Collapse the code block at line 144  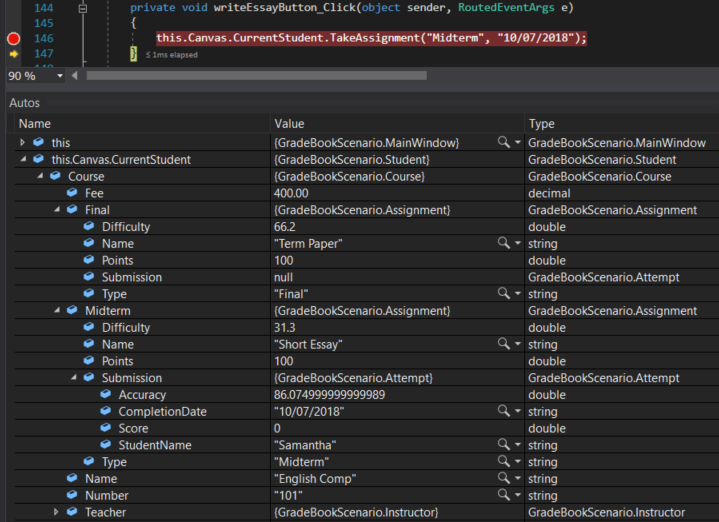[x=83, y=8]
